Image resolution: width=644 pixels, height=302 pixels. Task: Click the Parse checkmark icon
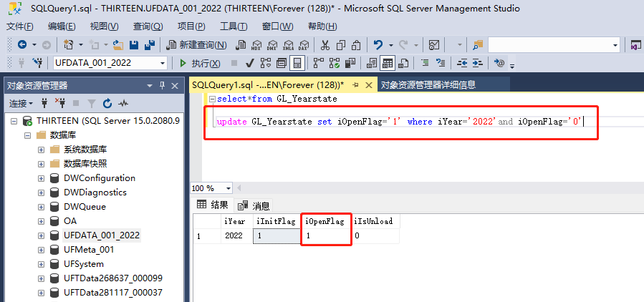(x=249, y=63)
